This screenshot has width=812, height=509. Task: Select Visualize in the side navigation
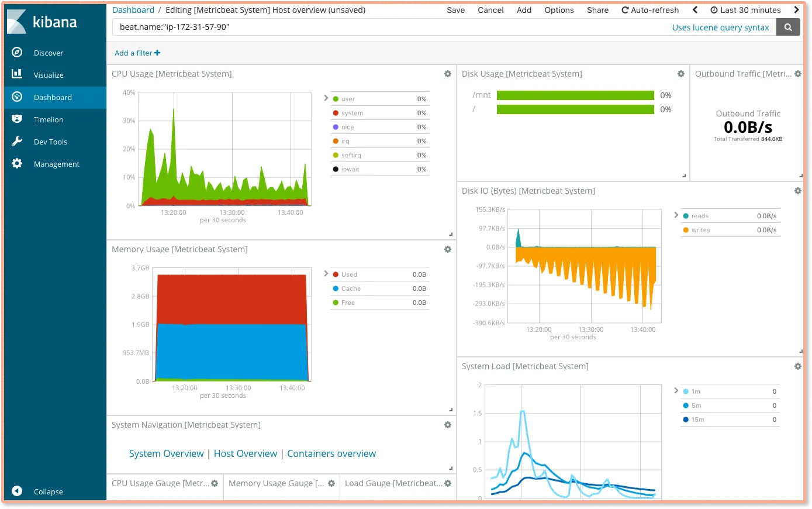pyautogui.click(x=49, y=75)
